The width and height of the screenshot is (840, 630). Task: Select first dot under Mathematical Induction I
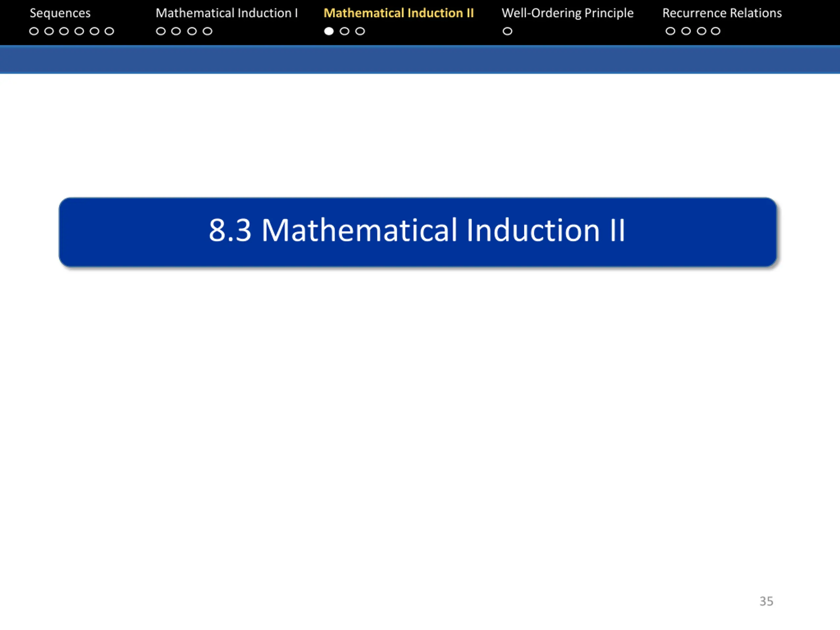click(x=161, y=31)
